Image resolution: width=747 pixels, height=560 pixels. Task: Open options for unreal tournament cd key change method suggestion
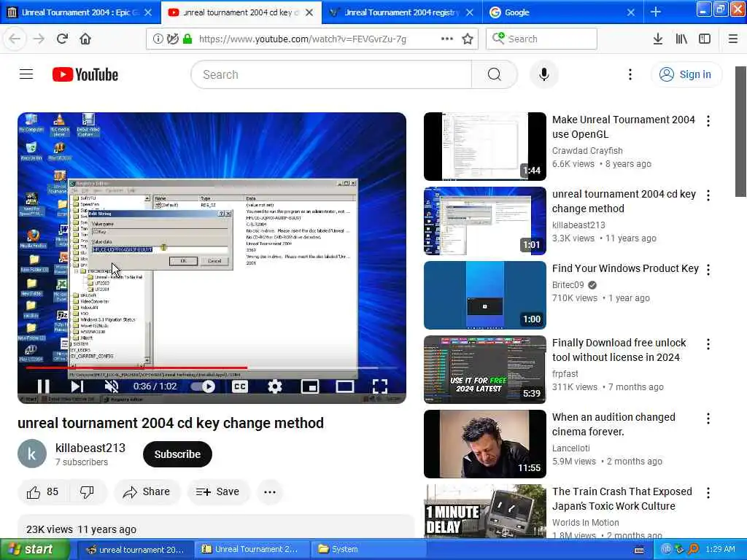pyautogui.click(x=708, y=195)
